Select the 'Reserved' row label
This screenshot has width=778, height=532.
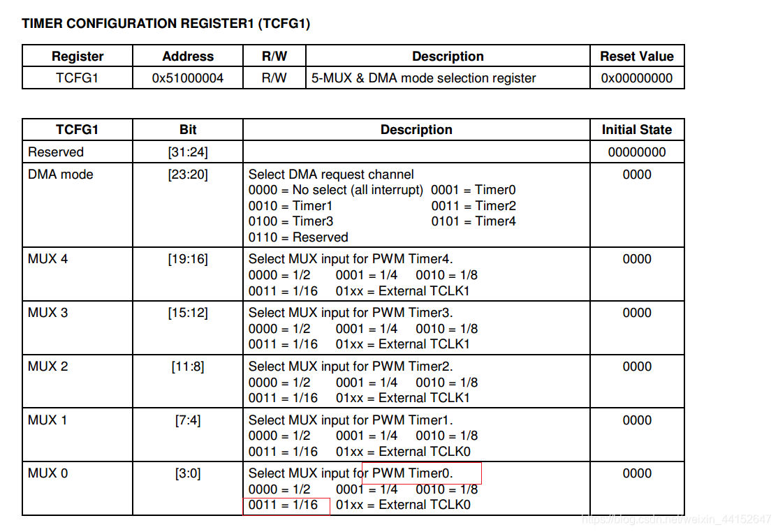point(56,152)
